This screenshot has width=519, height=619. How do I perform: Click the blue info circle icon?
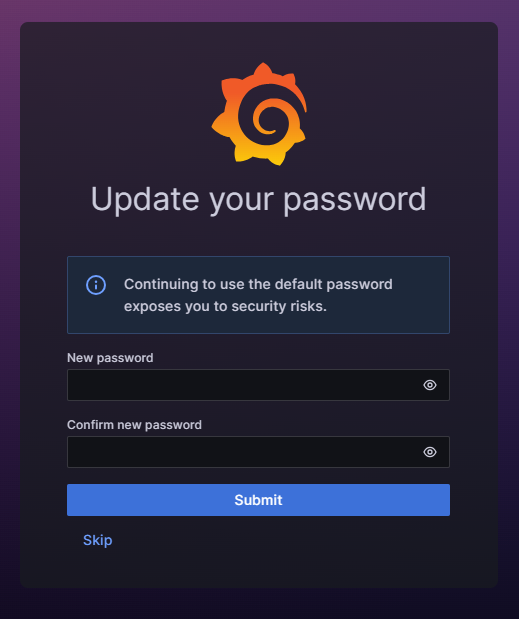96,285
